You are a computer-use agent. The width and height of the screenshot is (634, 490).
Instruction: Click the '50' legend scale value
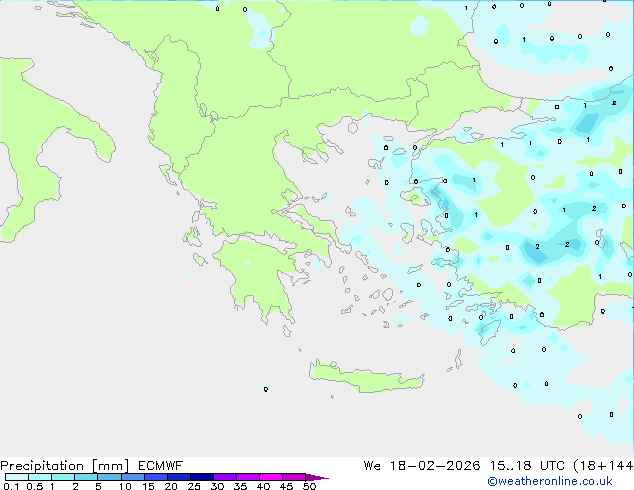click(x=309, y=486)
